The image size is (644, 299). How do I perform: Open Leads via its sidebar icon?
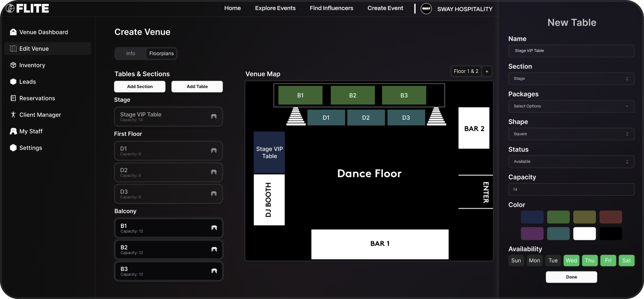[13, 82]
